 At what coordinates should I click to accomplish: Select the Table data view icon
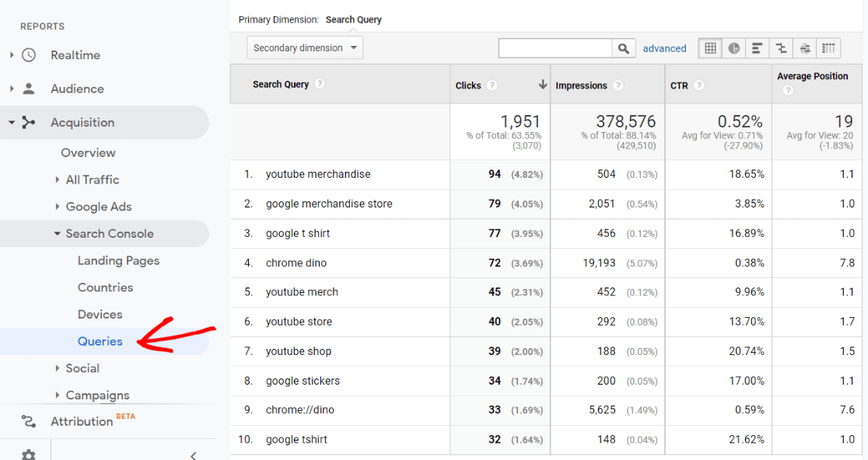(x=709, y=47)
